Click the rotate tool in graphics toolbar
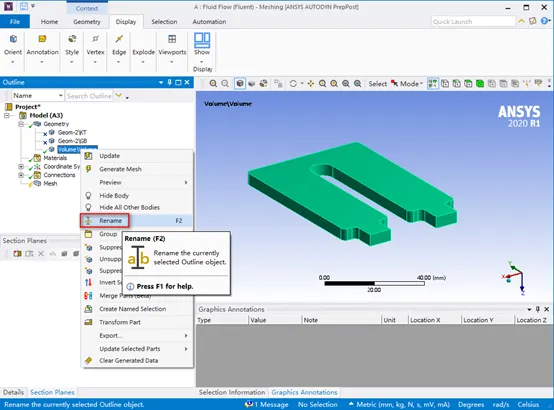This screenshot has height=410, width=554. [x=293, y=84]
